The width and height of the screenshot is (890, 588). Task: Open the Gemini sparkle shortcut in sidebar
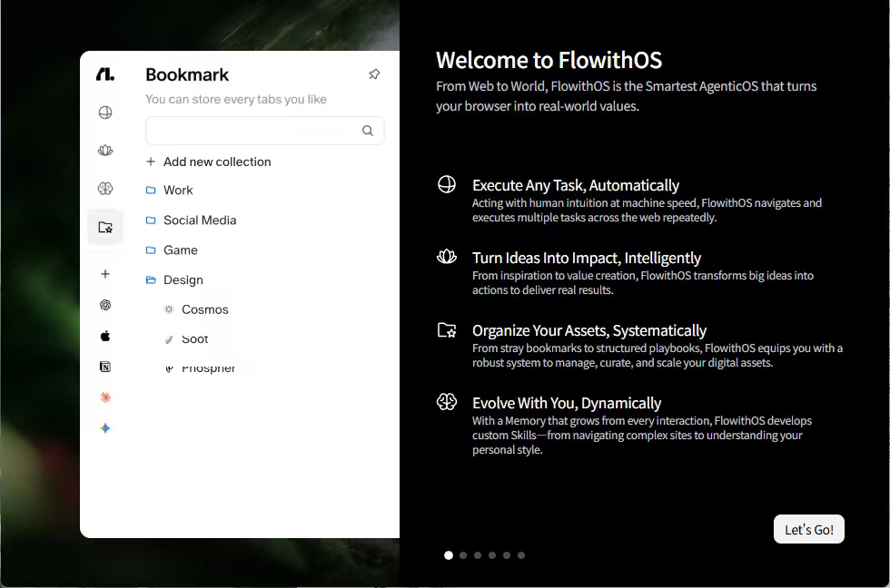105,428
